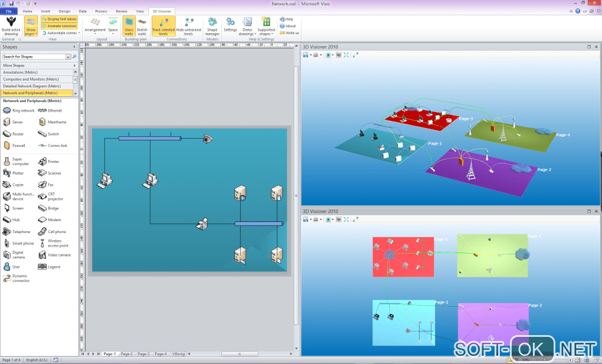Click the shape search magnifier icon
Screen dimensions: 602x364
click(x=74, y=57)
